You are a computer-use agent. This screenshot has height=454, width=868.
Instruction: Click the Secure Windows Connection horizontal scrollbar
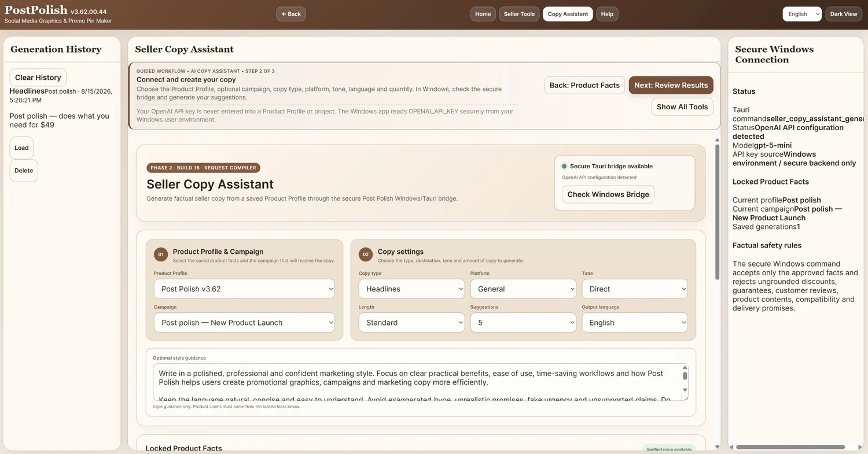pos(790,447)
